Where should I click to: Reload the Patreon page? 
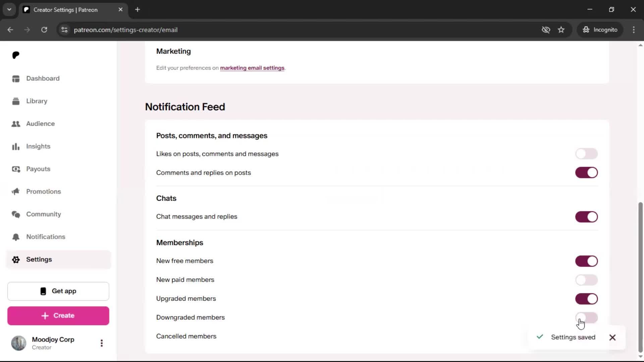click(x=44, y=30)
